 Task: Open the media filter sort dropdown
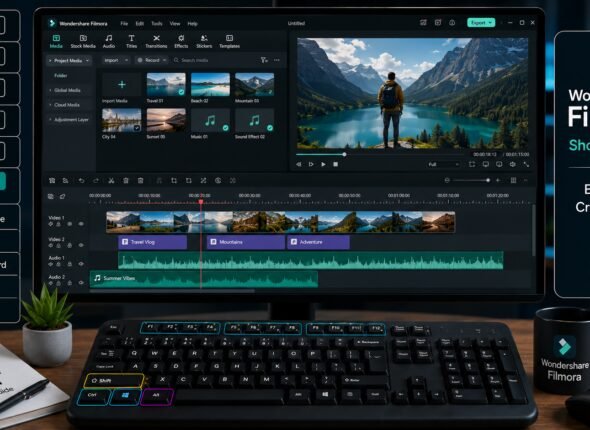pos(264,60)
